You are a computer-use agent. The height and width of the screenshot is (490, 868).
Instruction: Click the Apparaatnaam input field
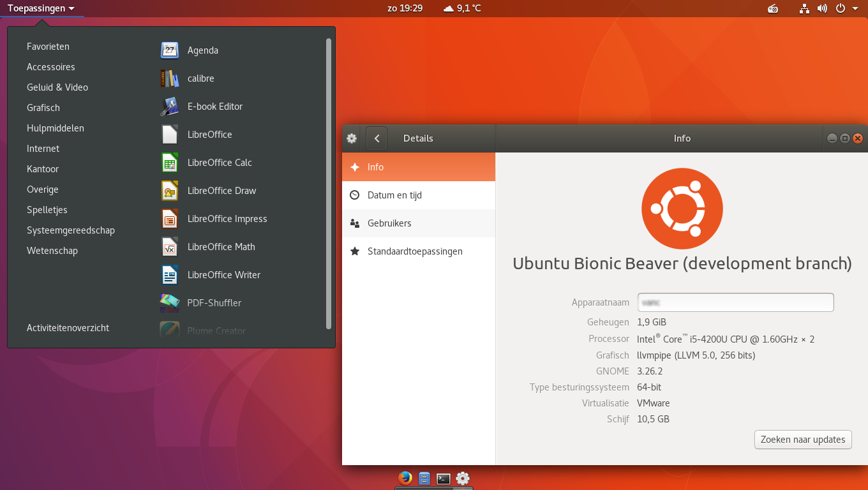[735, 302]
